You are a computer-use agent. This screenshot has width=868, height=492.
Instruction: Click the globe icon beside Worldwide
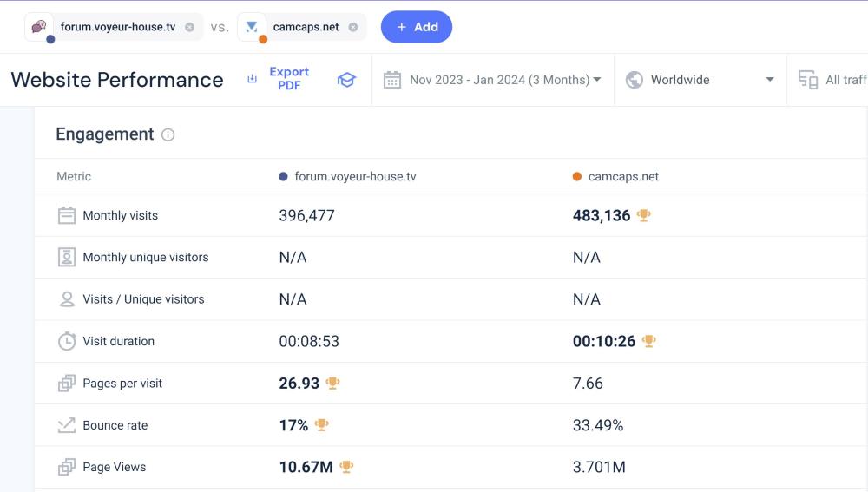(635, 80)
